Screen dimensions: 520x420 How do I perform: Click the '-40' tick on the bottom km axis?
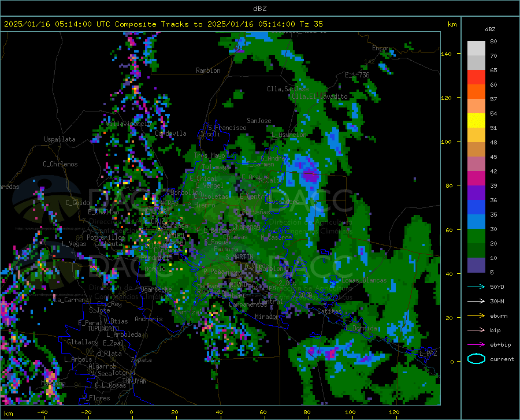point(42,412)
